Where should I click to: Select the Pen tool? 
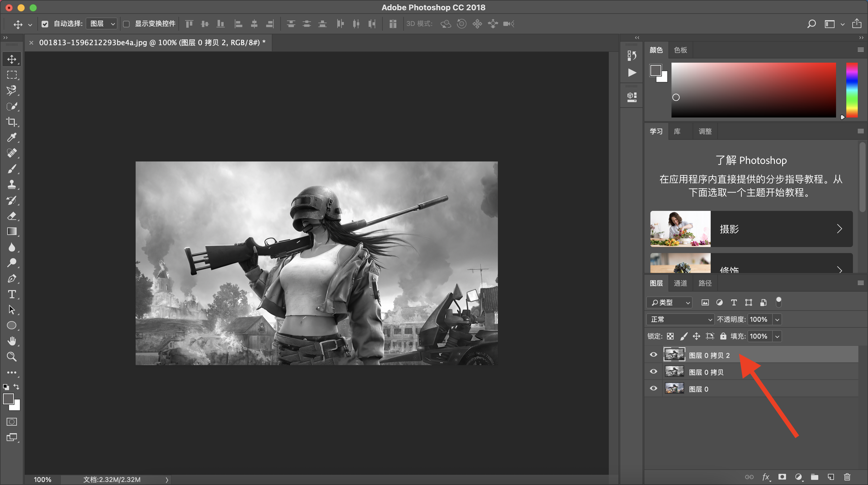coord(12,278)
